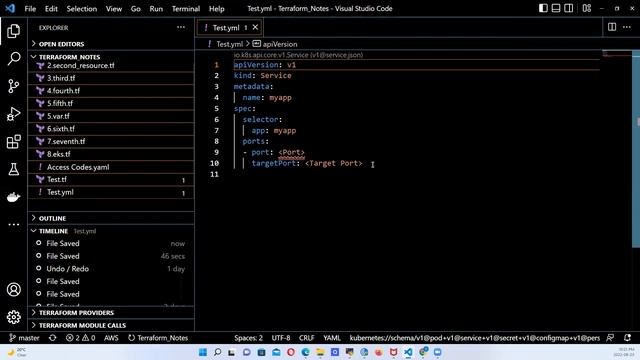Expand the Terraform Providers section
This screenshot has width=640, height=360.
(111, 313)
